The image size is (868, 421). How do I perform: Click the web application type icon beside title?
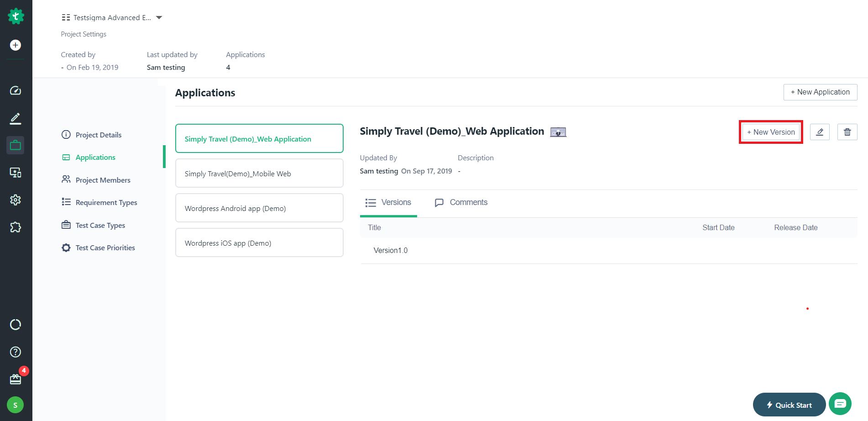558,132
